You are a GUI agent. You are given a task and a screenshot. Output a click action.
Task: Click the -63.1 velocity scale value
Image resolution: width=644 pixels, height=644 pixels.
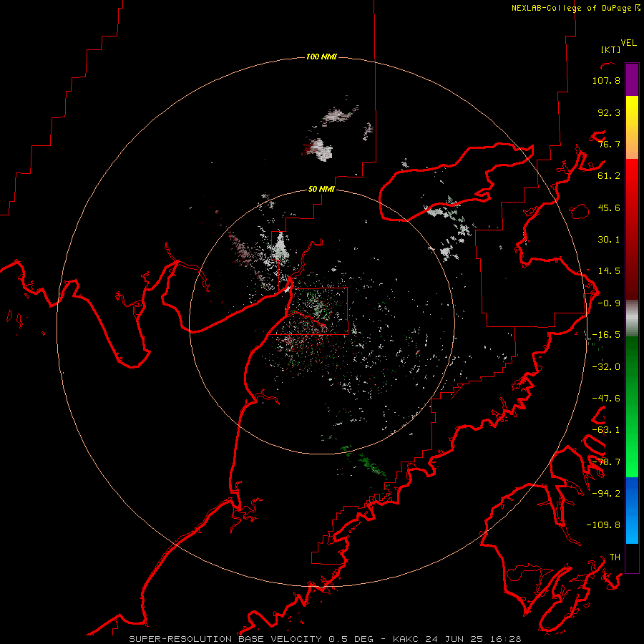[606, 430]
